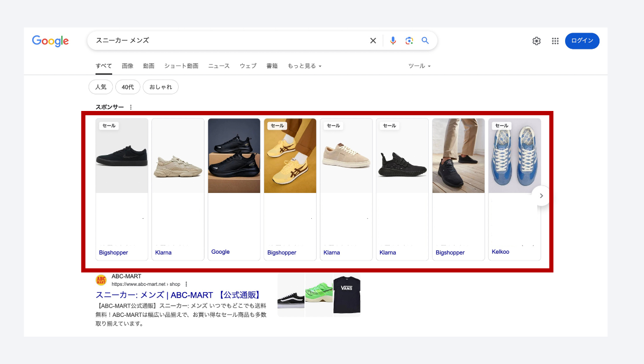Switch to the 書籍 tab
Screen dimensions: 644x364
272,66
